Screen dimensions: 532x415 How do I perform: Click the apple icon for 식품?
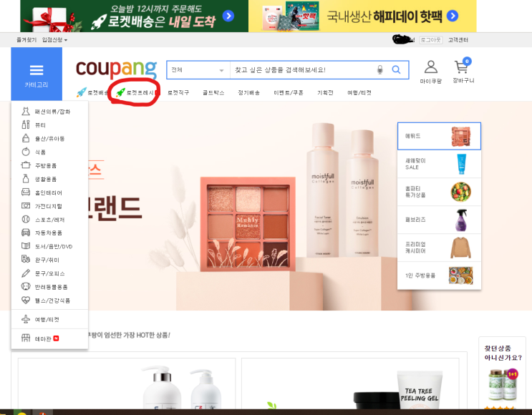tap(26, 152)
